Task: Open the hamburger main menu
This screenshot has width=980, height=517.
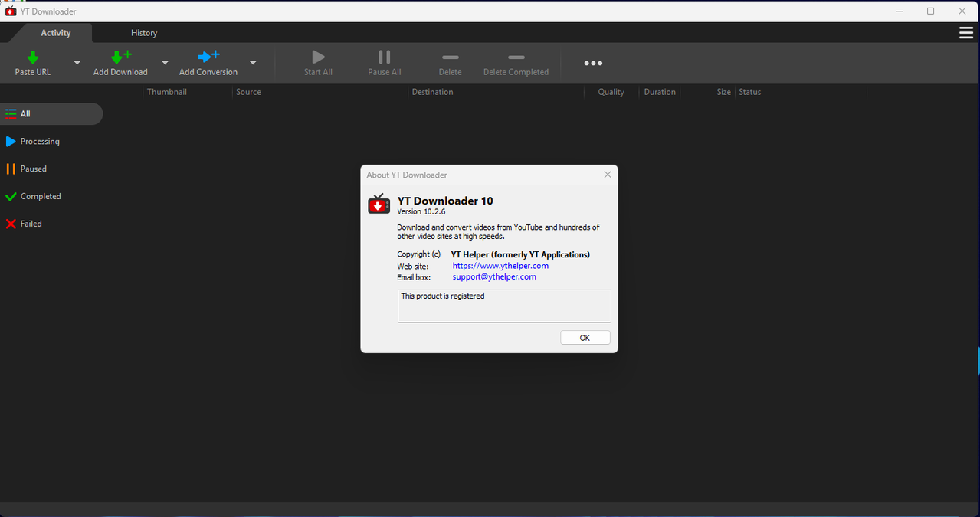Action: click(x=965, y=33)
